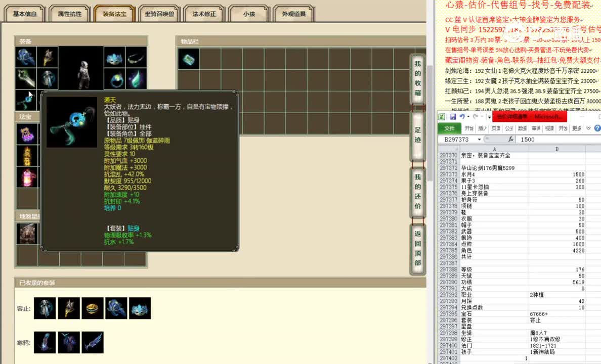Viewport: 601px width, 364px height.
Task: Open the Redo dropdown arrow
Action: pyautogui.click(x=481, y=116)
